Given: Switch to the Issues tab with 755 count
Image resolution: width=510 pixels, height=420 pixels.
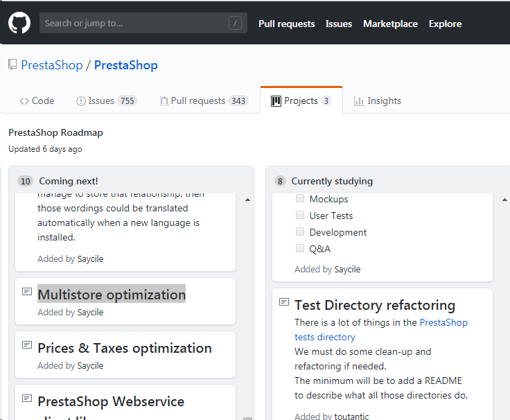Looking at the screenshot, I should click(x=106, y=100).
